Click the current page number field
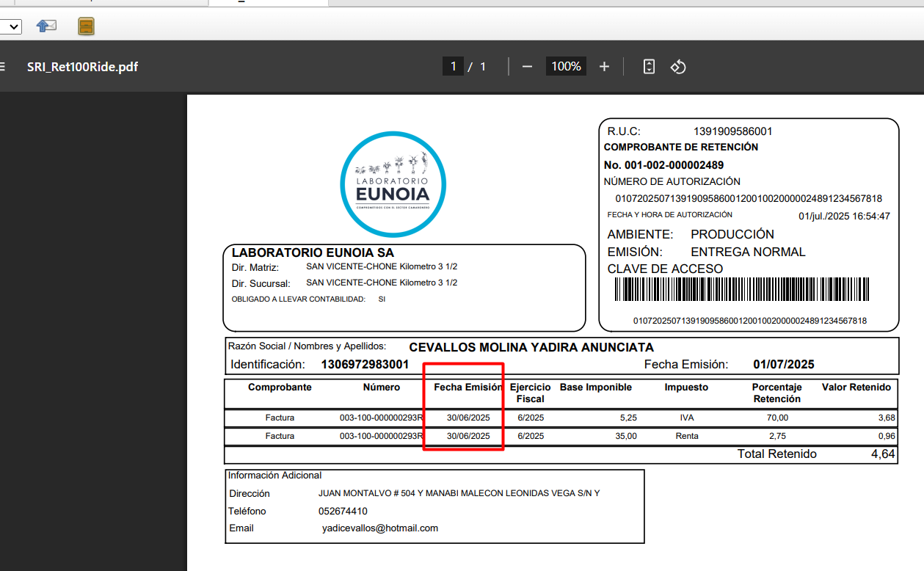This screenshot has height=571, width=924. point(453,67)
